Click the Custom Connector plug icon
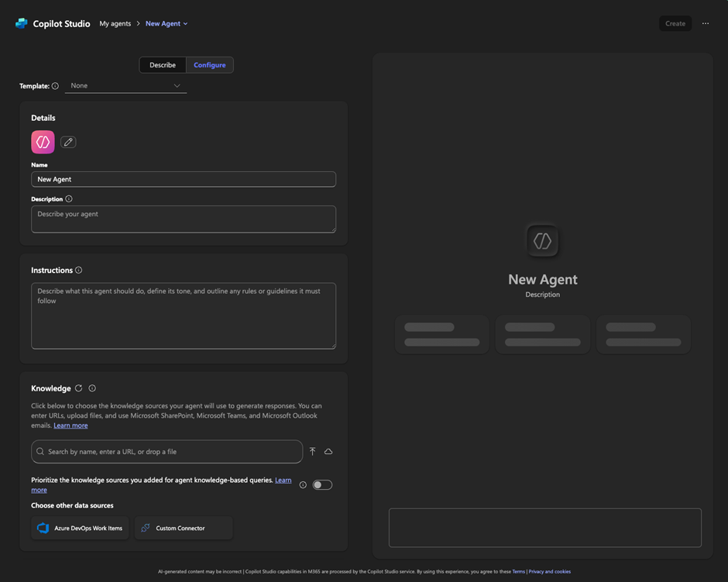728x582 pixels. coord(146,528)
